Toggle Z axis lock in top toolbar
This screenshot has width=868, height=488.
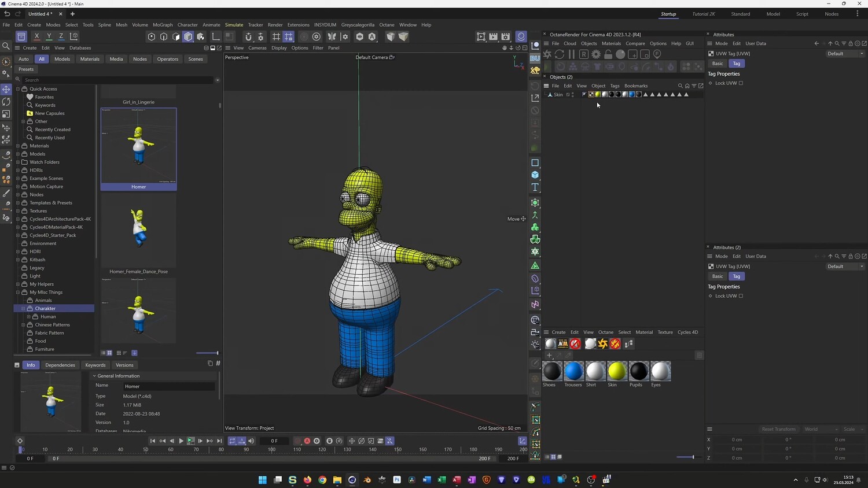[x=61, y=36]
